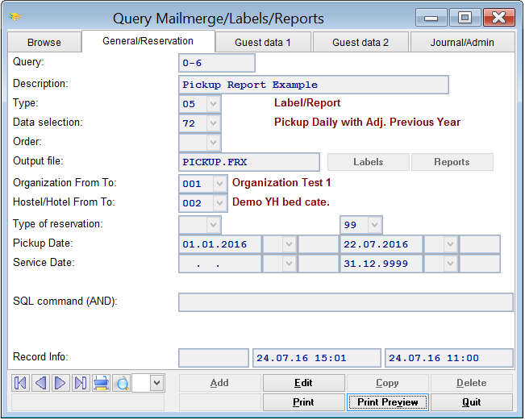Open dropdown after Pickup Date 01.01.2016

coord(289,244)
